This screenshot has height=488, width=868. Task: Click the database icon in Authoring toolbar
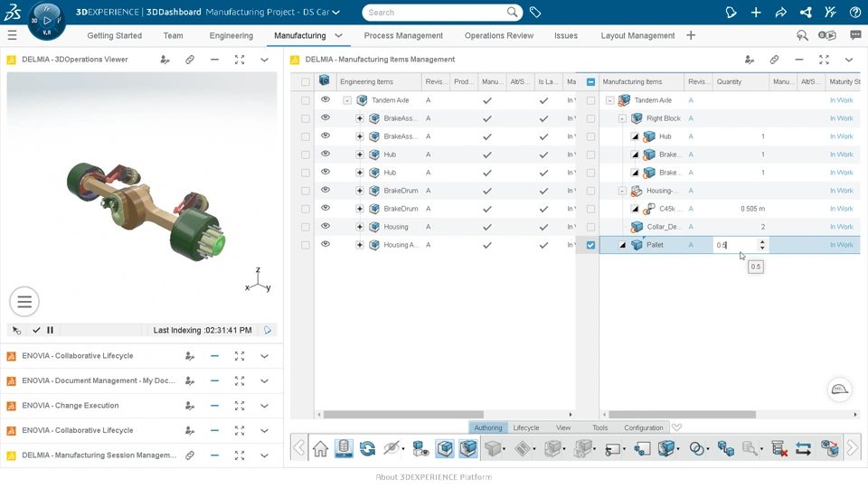pos(344,448)
